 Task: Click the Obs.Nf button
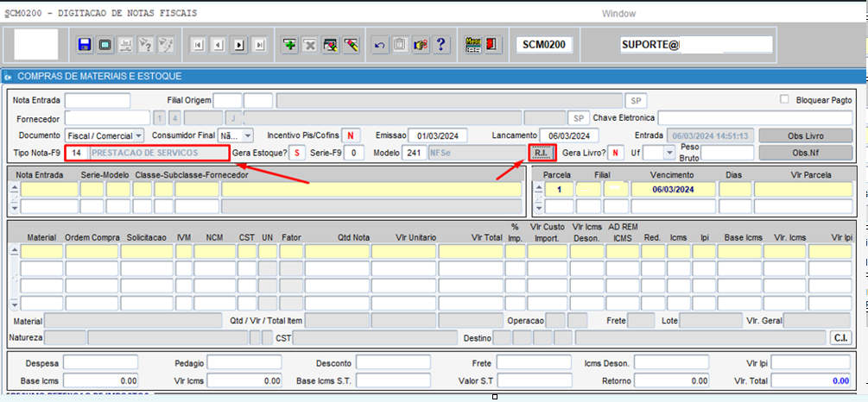pyautogui.click(x=805, y=153)
